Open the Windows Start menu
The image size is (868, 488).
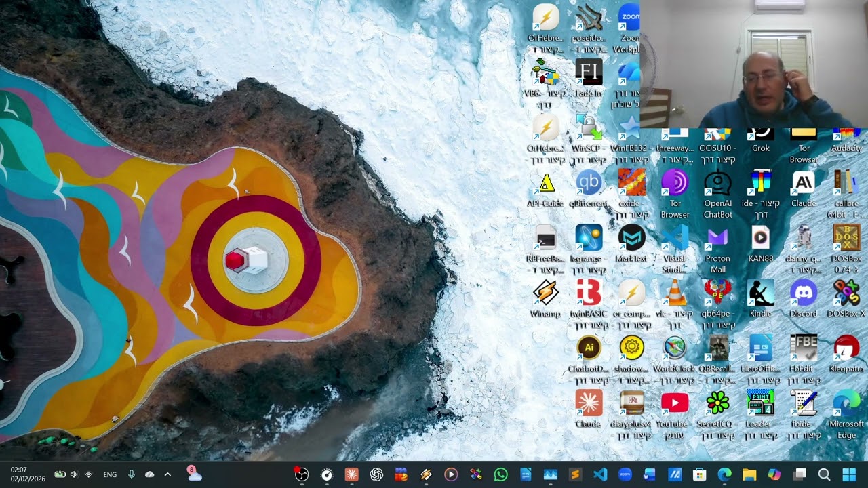(849, 474)
